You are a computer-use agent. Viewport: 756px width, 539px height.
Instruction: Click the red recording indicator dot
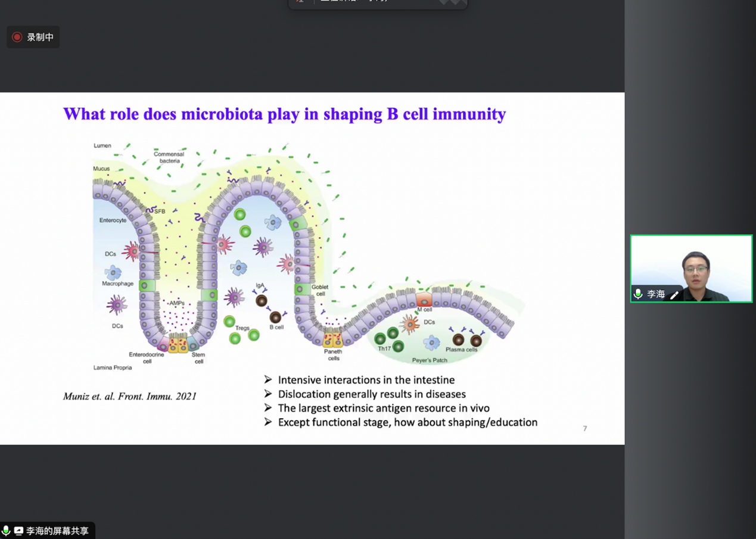point(17,37)
